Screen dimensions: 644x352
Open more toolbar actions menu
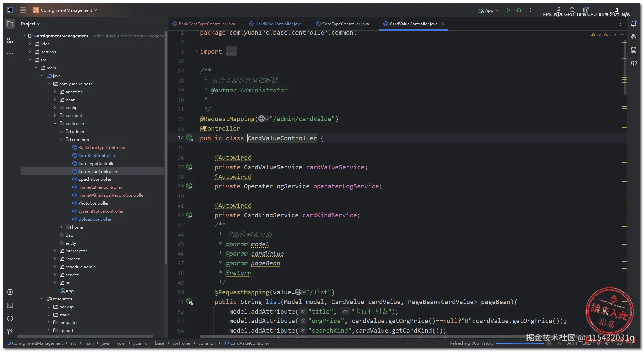(530, 10)
